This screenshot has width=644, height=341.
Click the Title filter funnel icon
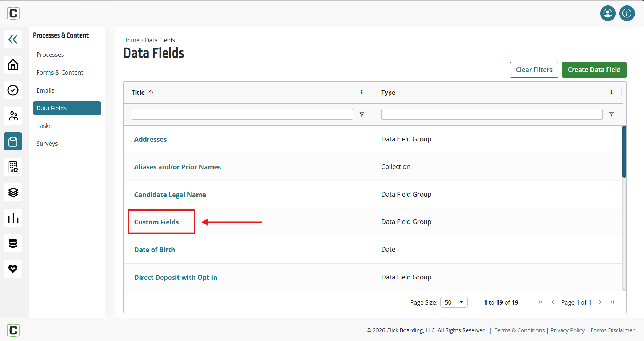click(x=362, y=114)
